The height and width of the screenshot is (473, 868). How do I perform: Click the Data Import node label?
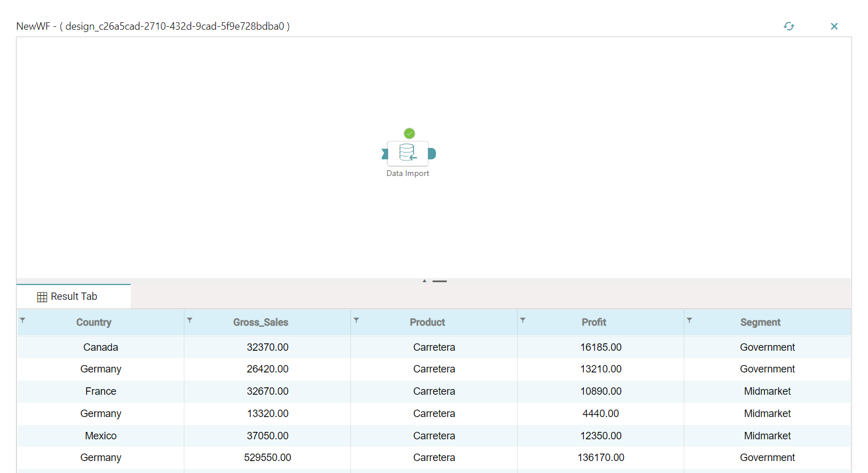tap(407, 174)
